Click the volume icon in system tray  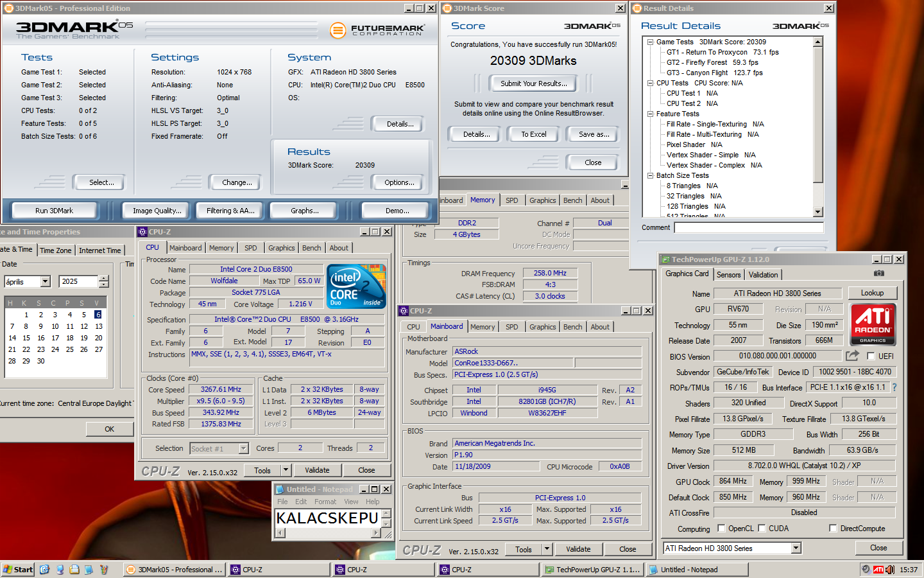click(891, 570)
